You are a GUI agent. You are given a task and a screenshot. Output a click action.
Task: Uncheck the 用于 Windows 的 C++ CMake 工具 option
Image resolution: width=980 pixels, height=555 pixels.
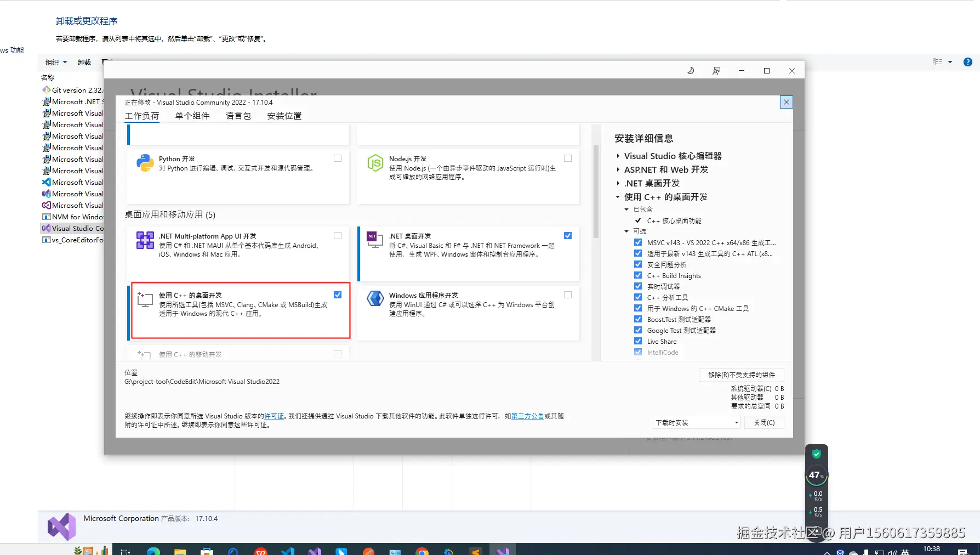click(638, 308)
